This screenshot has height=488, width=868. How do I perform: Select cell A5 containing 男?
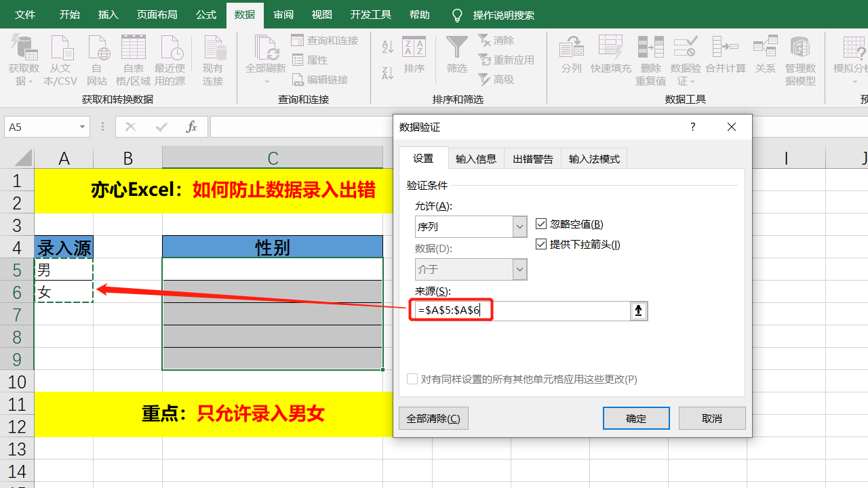[x=64, y=269]
